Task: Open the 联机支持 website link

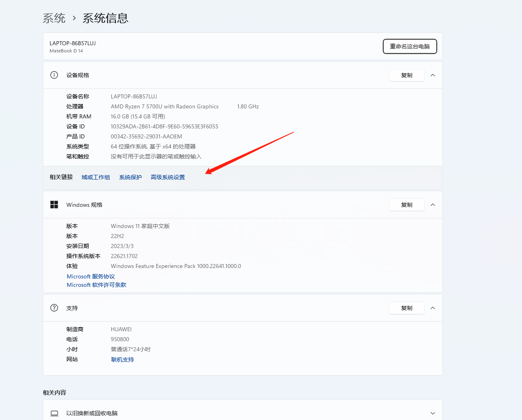Action: coord(122,360)
